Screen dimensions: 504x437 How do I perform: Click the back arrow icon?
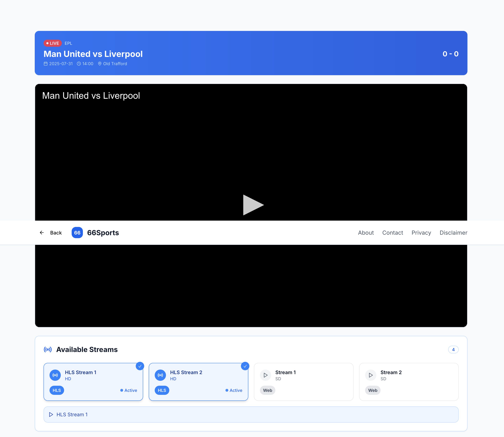[x=42, y=233]
